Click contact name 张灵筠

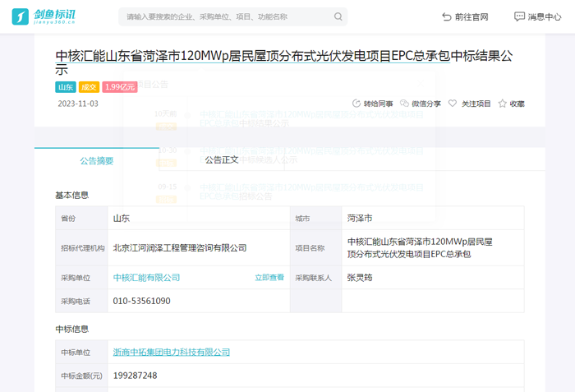360,278
